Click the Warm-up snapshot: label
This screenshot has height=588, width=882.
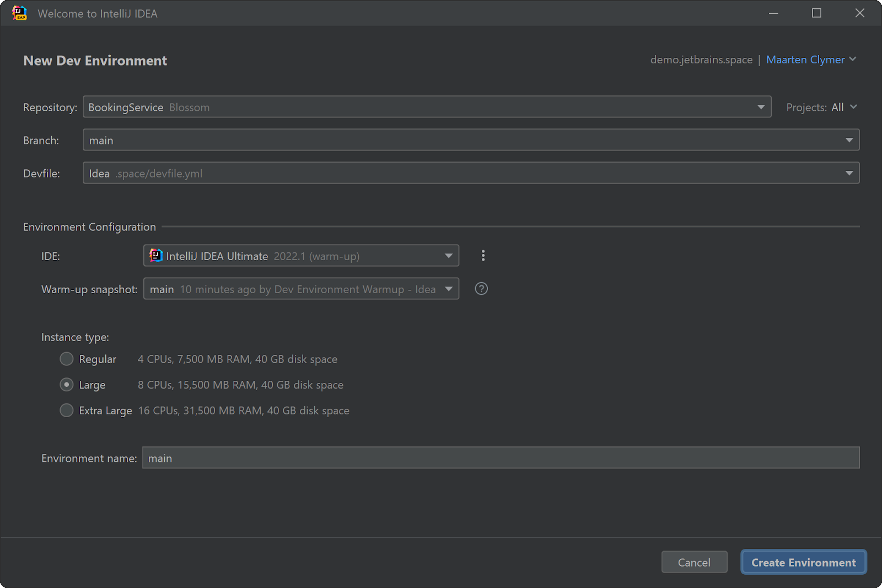[x=89, y=289]
